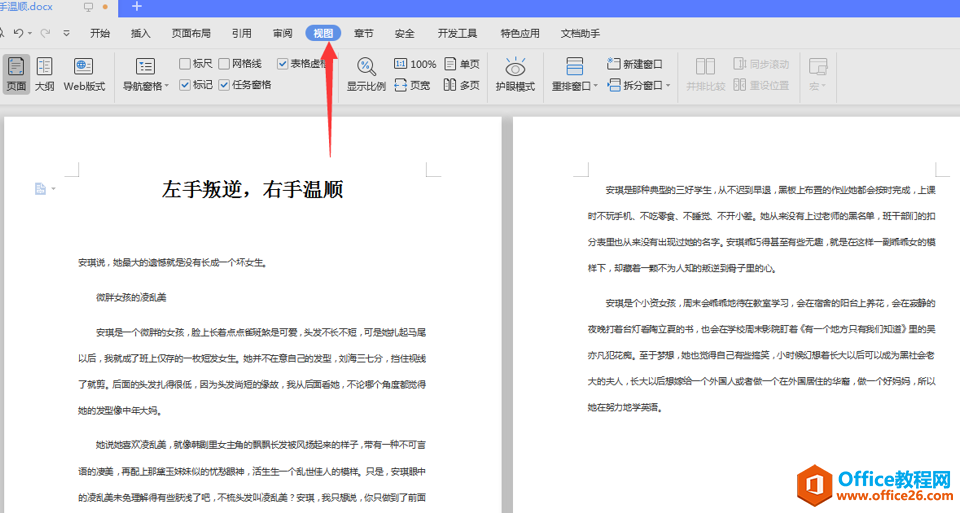Open the 安全 Security tab
This screenshot has height=513, width=960.
tap(405, 33)
